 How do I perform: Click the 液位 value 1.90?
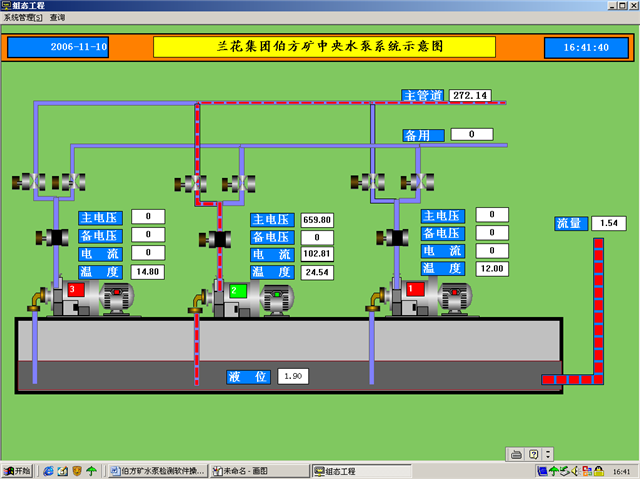(x=293, y=376)
